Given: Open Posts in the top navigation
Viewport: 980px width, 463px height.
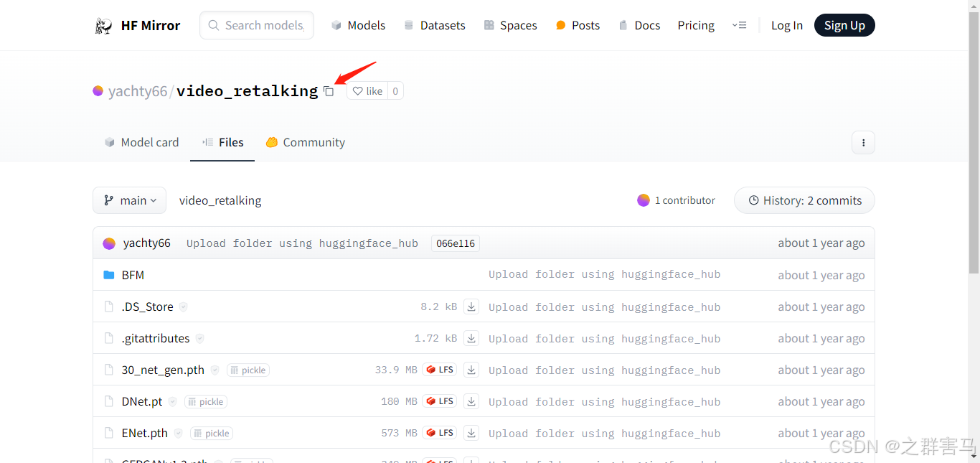Looking at the screenshot, I should click(x=578, y=25).
